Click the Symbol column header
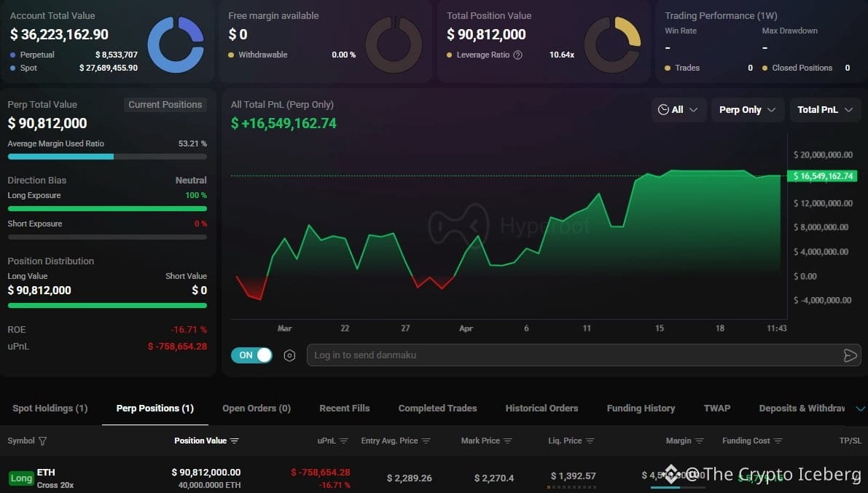The width and height of the screenshot is (868, 493). pos(20,441)
